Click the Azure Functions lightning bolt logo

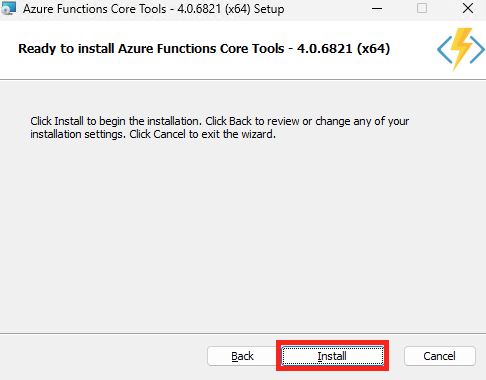pyautogui.click(x=461, y=49)
